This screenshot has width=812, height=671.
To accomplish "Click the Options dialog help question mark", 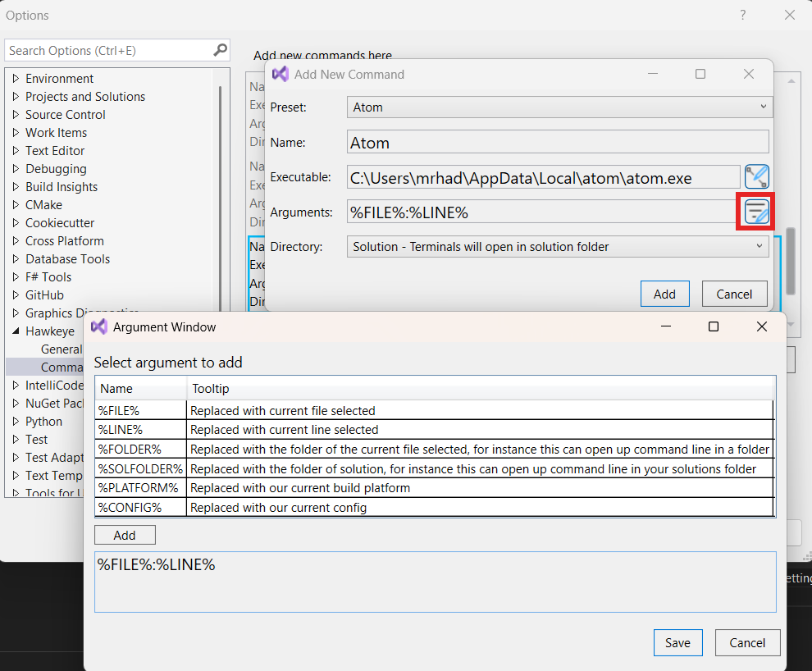I will (x=743, y=15).
